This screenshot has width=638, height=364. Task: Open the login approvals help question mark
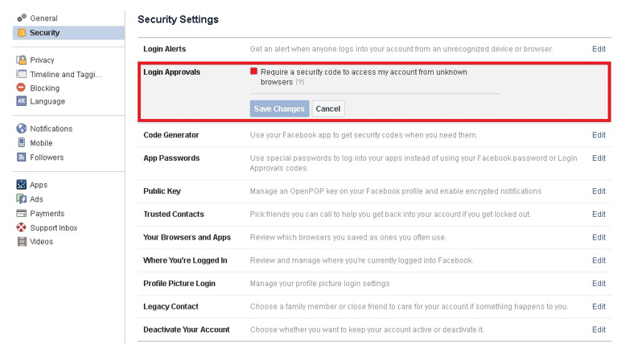point(300,82)
